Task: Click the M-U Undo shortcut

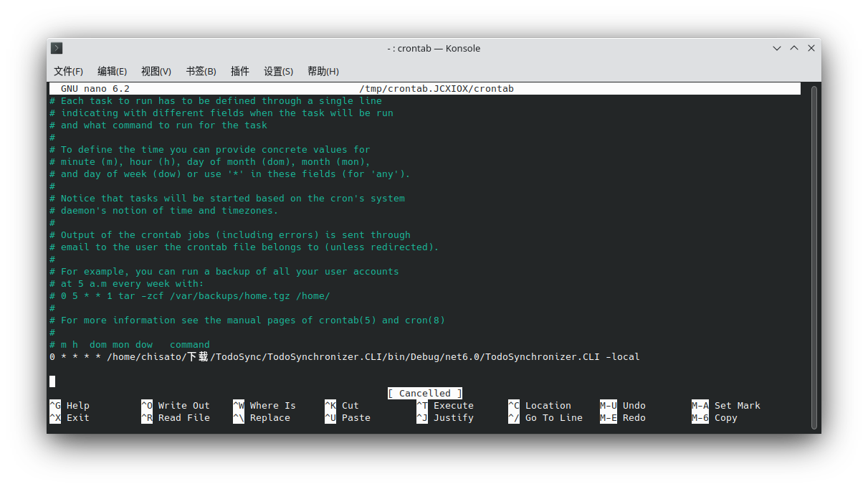Action: click(623, 406)
